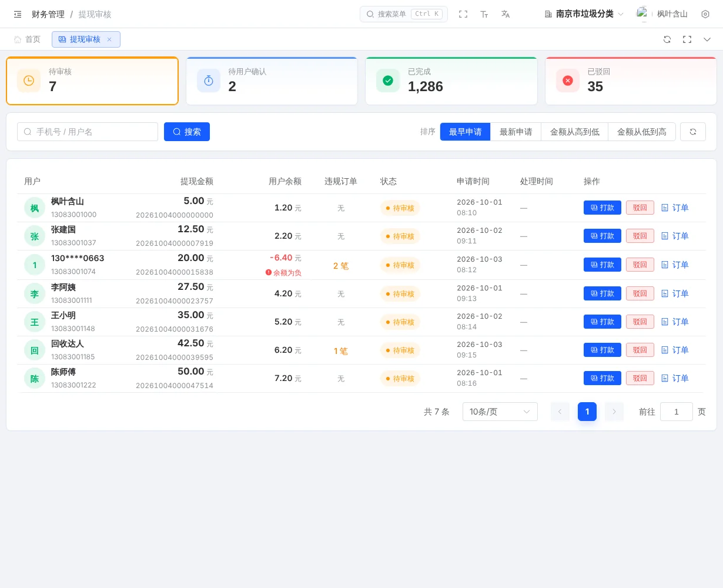The height and width of the screenshot is (588, 723).
Task: Click 打款 for 陈师傅 row
Action: [x=602, y=378]
